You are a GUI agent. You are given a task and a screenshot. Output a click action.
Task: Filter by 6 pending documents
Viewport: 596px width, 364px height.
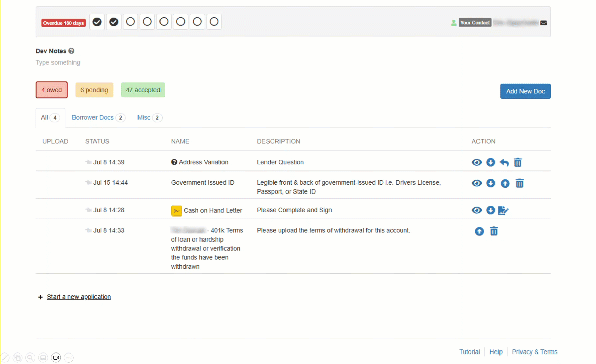click(94, 90)
